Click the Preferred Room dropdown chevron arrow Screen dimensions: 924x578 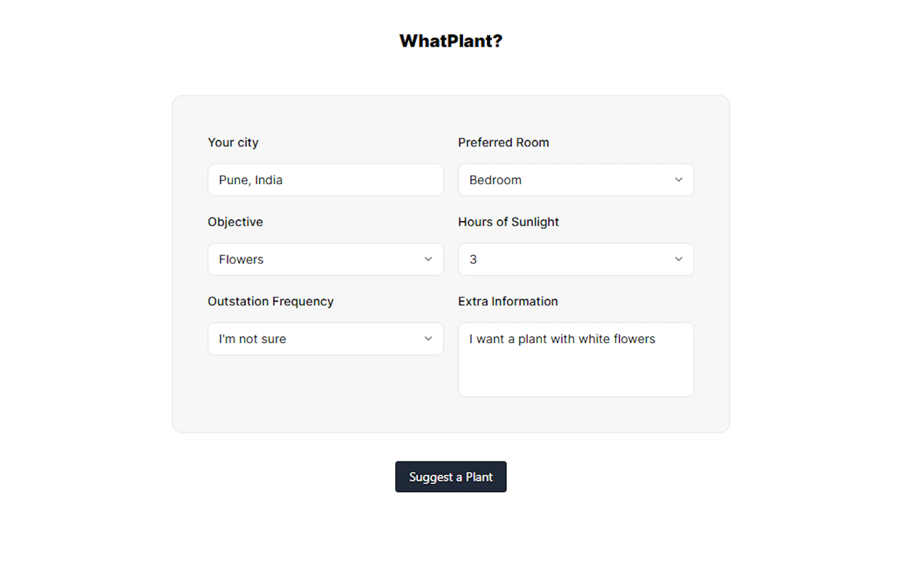pyautogui.click(x=678, y=180)
